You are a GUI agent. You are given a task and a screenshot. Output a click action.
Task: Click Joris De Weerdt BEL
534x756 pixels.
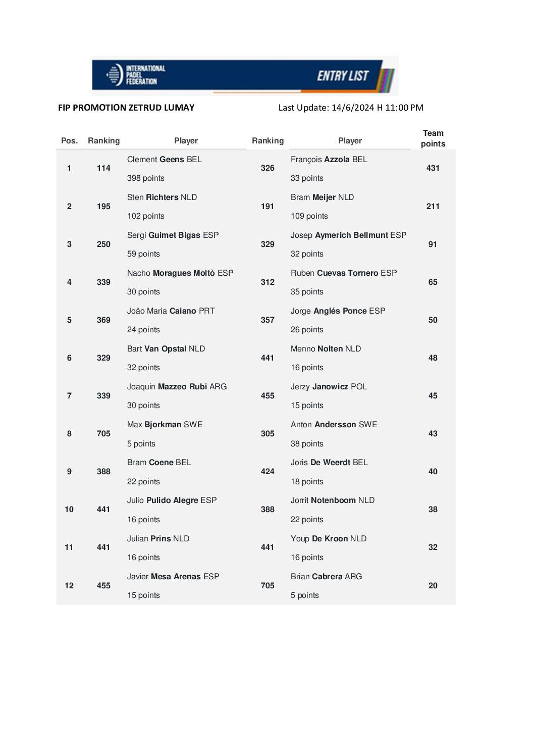(x=329, y=463)
